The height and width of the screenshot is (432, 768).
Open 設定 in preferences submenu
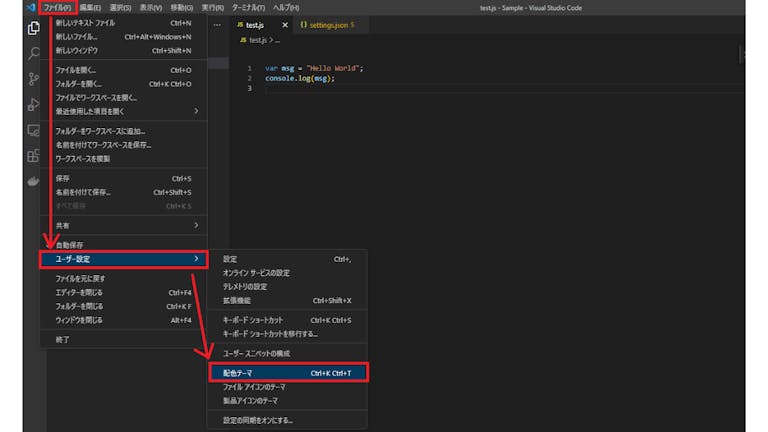[x=288, y=259]
